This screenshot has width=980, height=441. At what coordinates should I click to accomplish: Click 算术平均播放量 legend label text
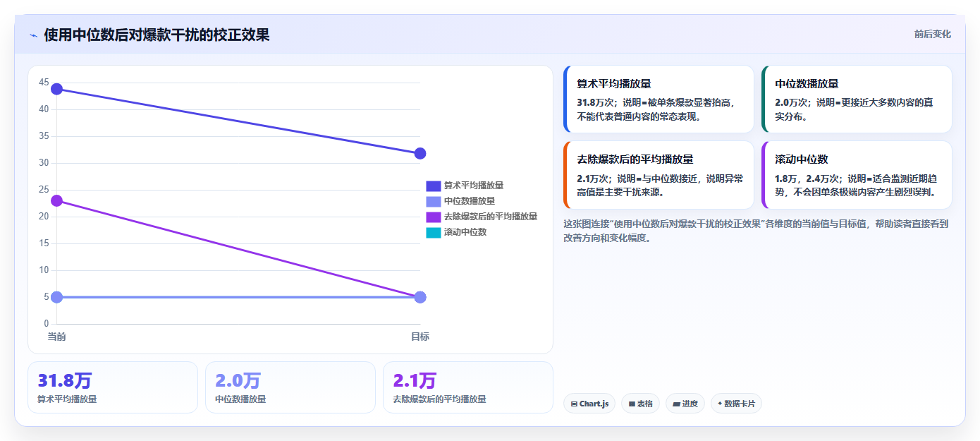tap(474, 186)
